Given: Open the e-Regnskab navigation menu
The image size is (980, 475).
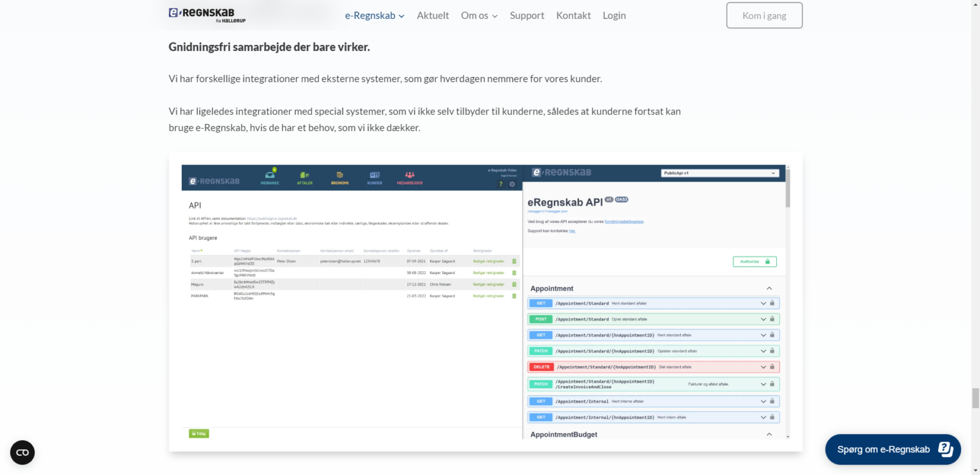Looking at the screenshot, I should point(374,16).
